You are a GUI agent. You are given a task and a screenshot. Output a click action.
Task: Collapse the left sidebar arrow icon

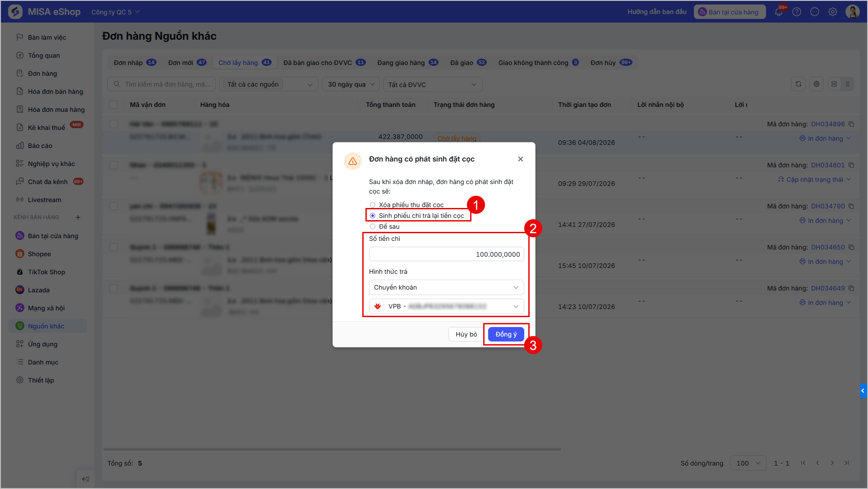(x=86, y=479)
